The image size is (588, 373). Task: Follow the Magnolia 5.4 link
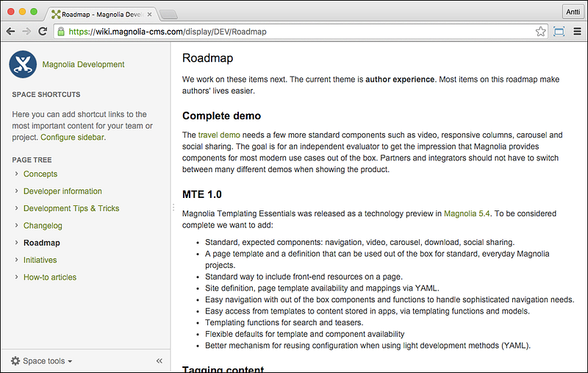pos(467,213)
